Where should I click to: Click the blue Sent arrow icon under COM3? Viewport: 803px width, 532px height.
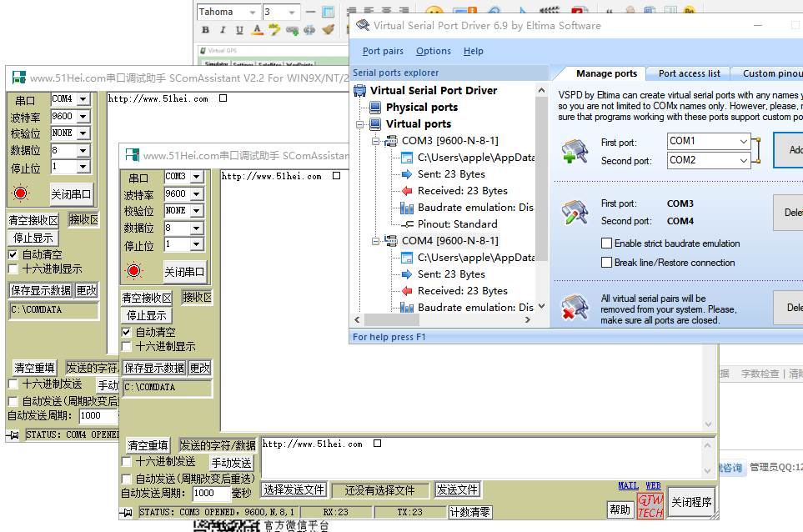click(x=407, y=174)
